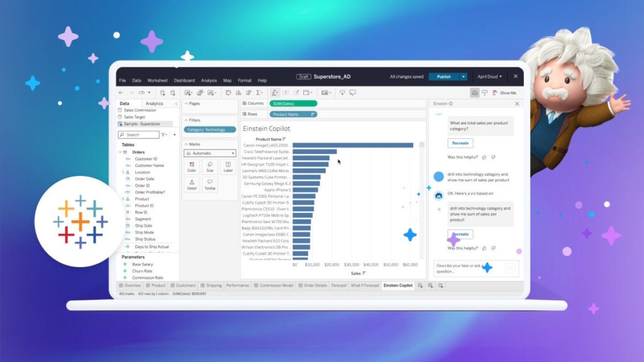The image size is (644, 362).
Task: Switch to the Overview sheet tab
Action: click(130, 286)
